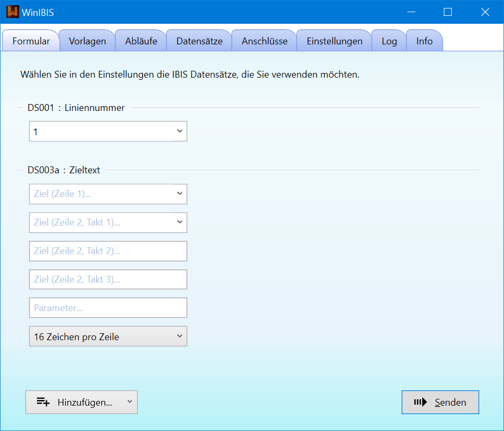Image resolution: width=504 pixels, height=431 pixels.
Task: Minimize the WinIBIS window
Action: pyautogui.click(x=411, y=12)
